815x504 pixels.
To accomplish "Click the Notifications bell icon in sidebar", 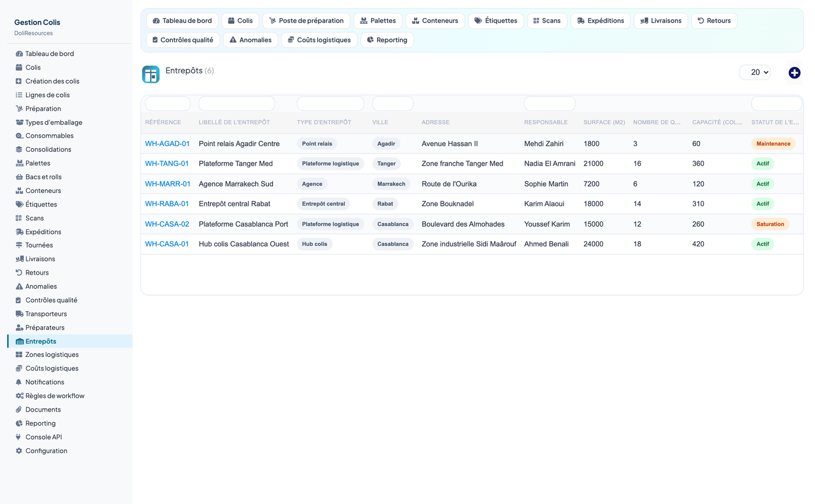I will tap(19, 382).
